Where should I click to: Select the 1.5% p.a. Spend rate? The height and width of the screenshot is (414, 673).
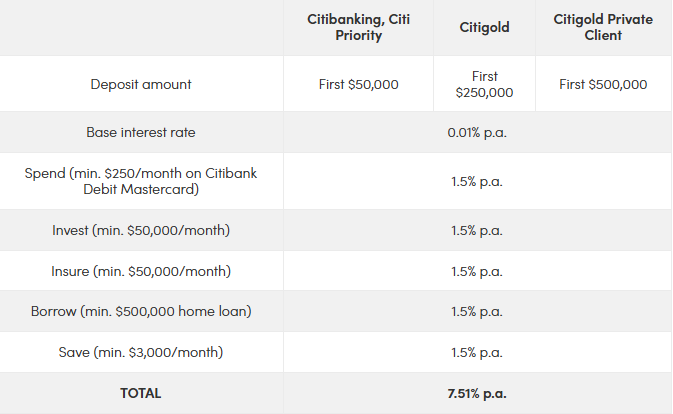coord(477,181)
